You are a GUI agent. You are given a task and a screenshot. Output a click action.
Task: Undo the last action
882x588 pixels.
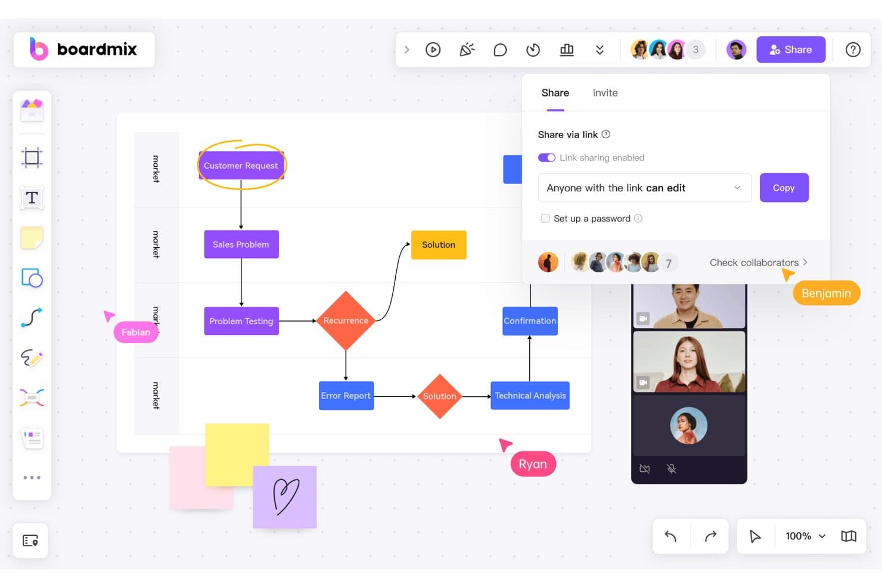pos(671,536)
